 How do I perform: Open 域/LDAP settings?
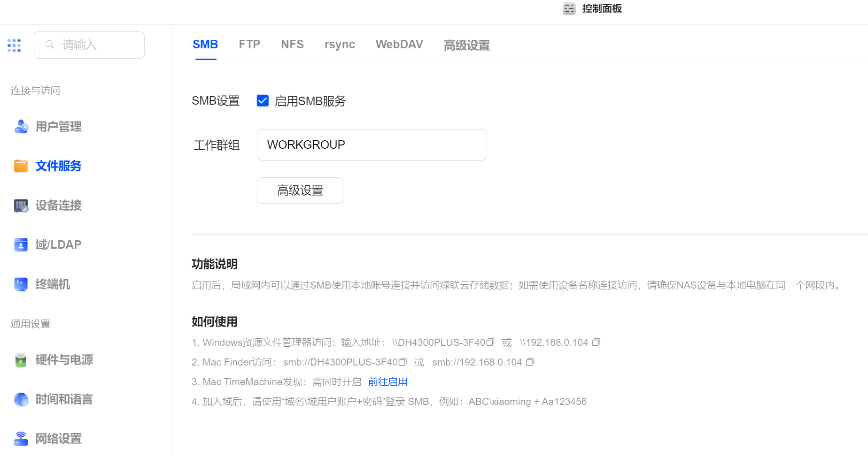[58, 245]
